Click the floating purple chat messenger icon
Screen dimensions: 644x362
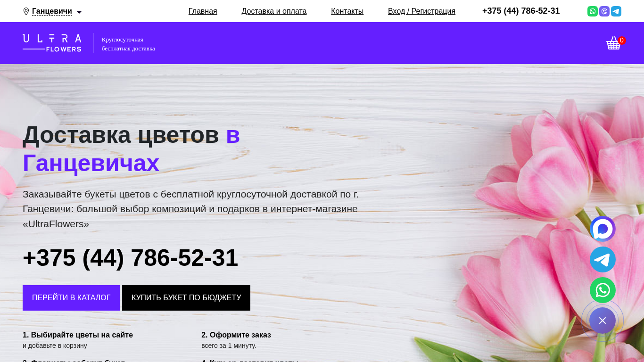click(603, 229)
